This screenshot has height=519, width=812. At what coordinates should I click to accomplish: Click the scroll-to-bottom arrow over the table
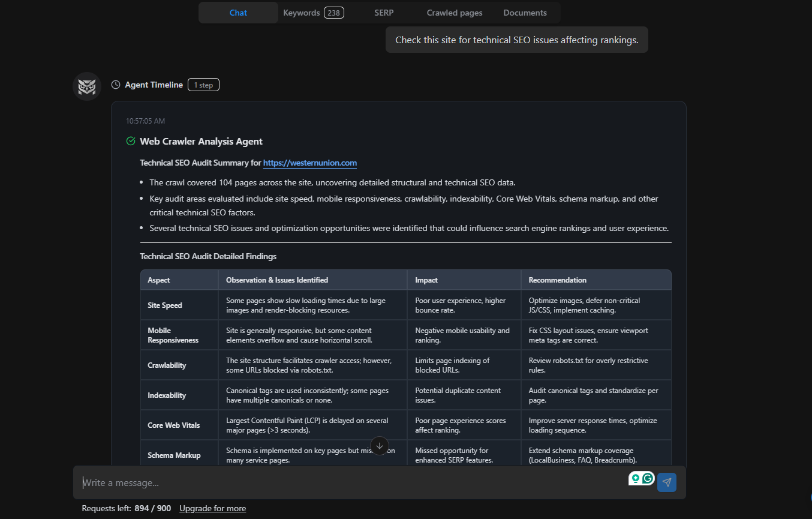click(x=380, y=446)
